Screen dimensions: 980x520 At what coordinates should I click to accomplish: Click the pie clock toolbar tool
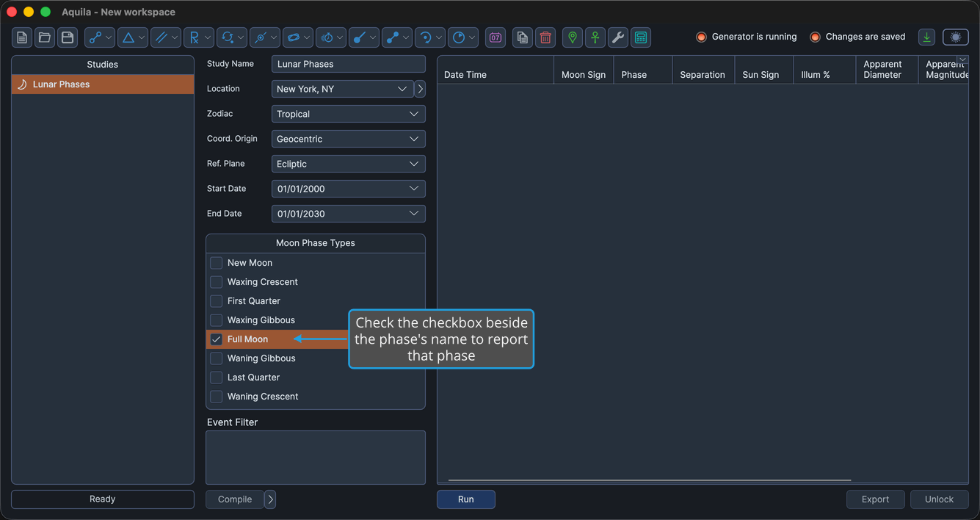463,37
